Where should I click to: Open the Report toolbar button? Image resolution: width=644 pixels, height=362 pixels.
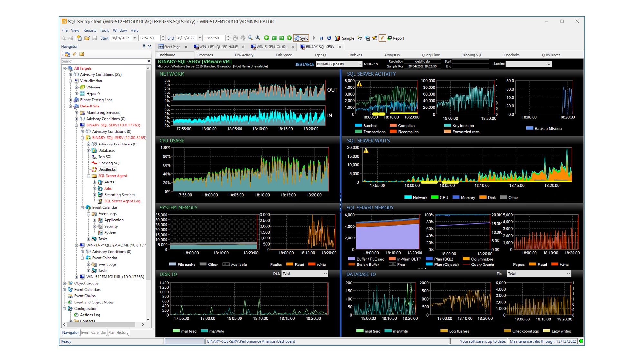click(396, 38)
